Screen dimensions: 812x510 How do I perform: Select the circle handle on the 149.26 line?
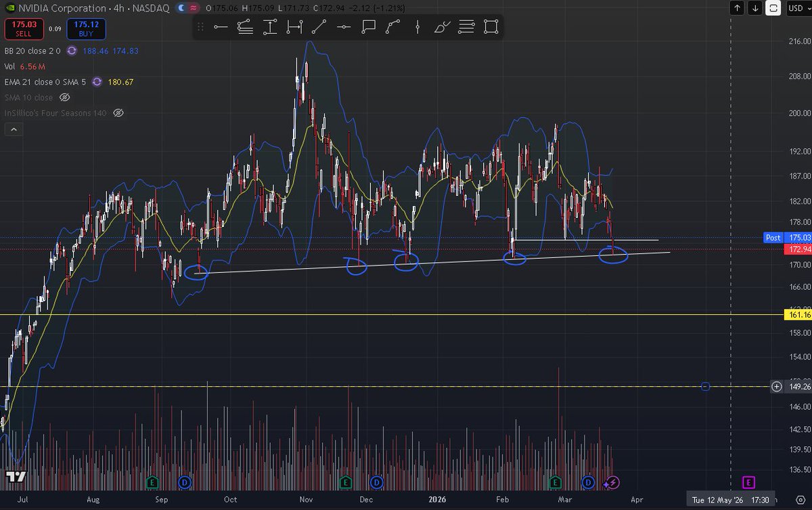click(705, 387)
